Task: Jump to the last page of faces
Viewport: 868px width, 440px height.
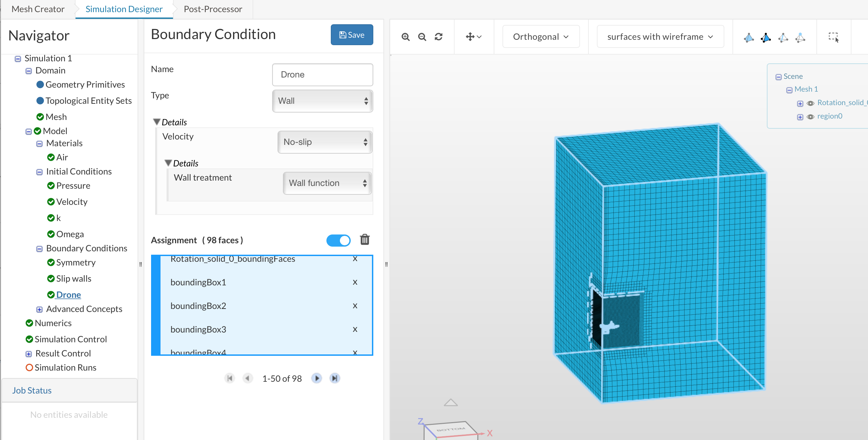Action: pos(335,378)
